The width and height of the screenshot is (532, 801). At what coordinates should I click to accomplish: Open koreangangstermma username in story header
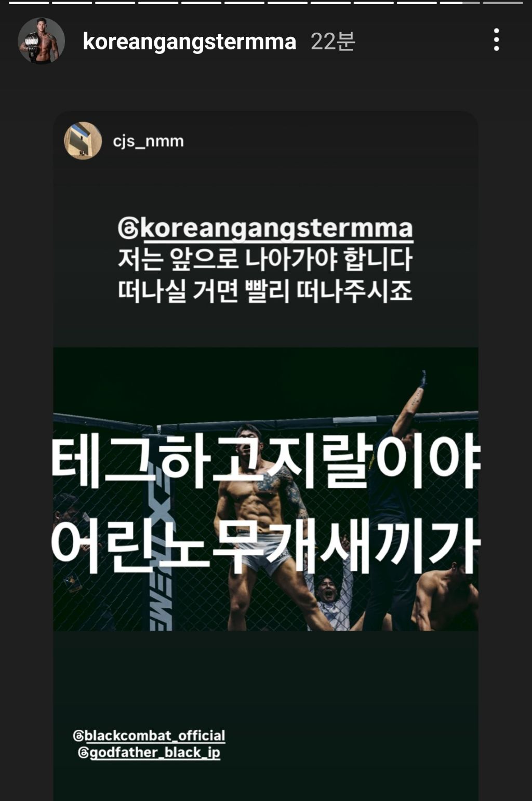point(190,42)
